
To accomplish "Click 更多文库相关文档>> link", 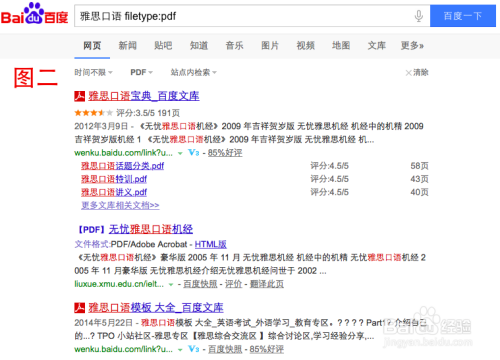I will [120, 205].
